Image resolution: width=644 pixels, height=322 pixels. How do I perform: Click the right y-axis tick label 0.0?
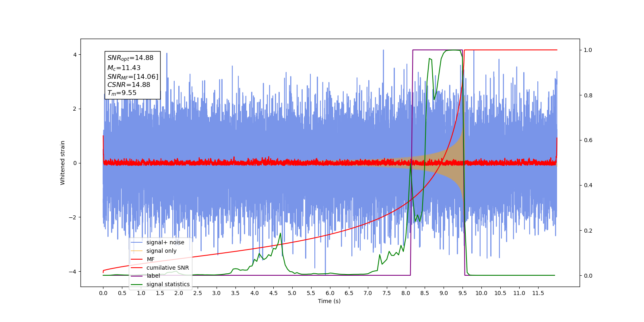588,276
